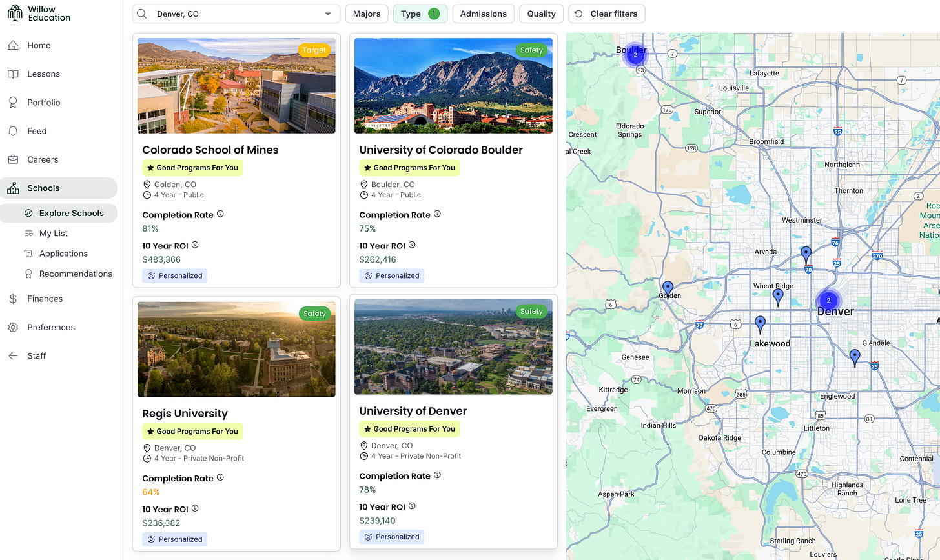Screen dimensions: 940x560
Task: Click University of Colorado Boulder title
Action: coord(441,150)
